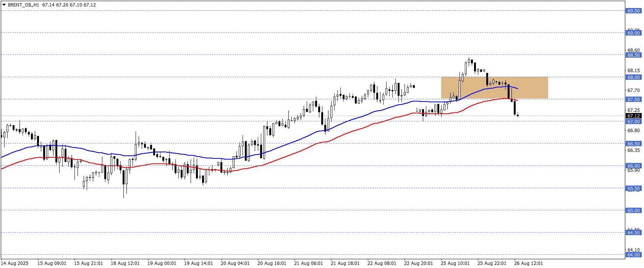Click the 68.50 price level label
The height and width of the screenshot is (268, 644).
[633, 55]
